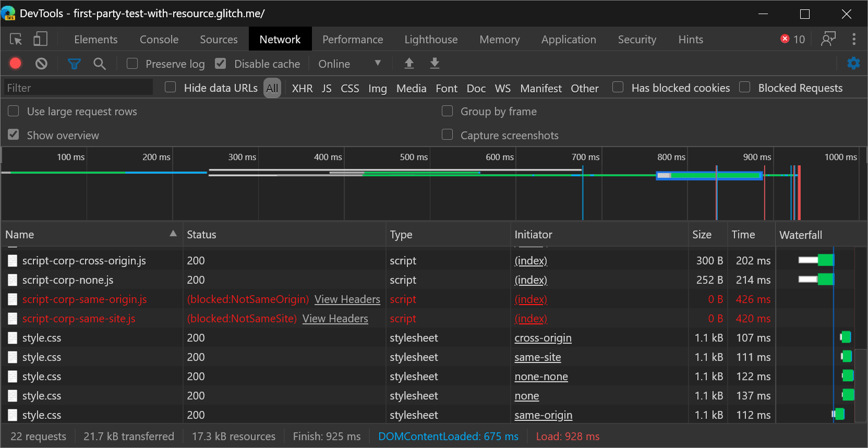Toggle the filter funnel icon
Viewport: 868px width, 448px height.
coord(74,64)
